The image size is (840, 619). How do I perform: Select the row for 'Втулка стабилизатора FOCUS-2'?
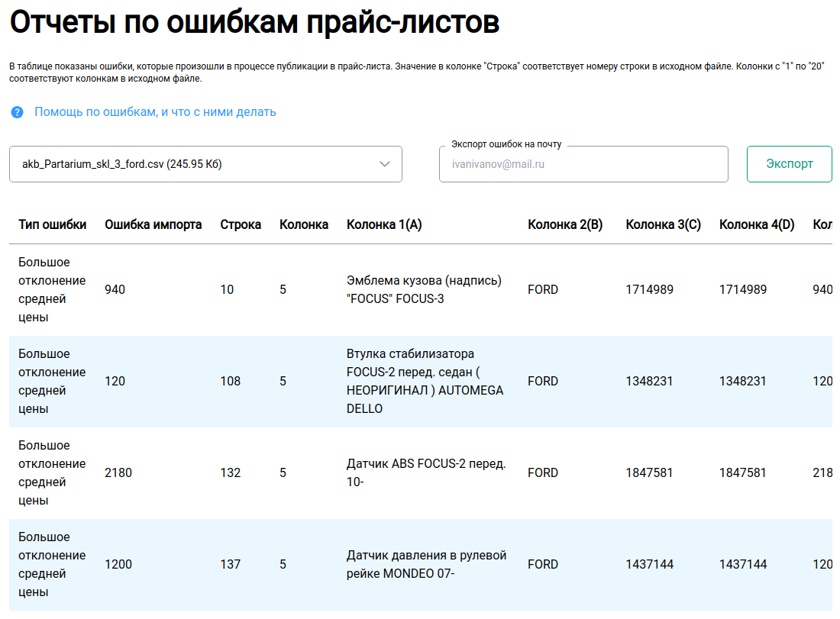pyautogui.click(x=420, y=381)
